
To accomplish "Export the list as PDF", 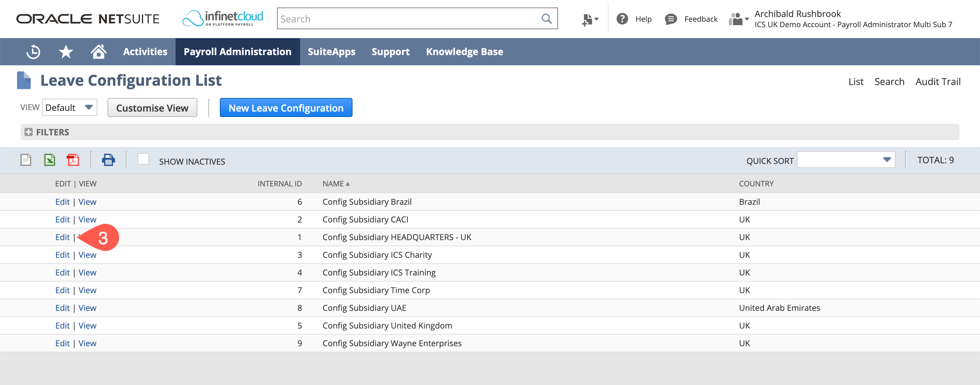I will pos(73,160).
